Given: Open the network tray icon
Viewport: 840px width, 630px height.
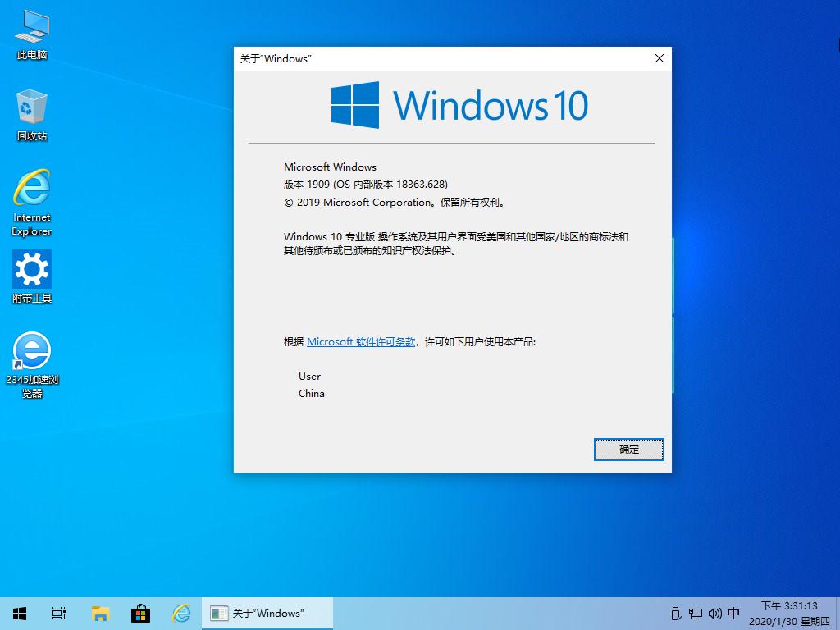Looking at the screenshot, I should (696, 614).
